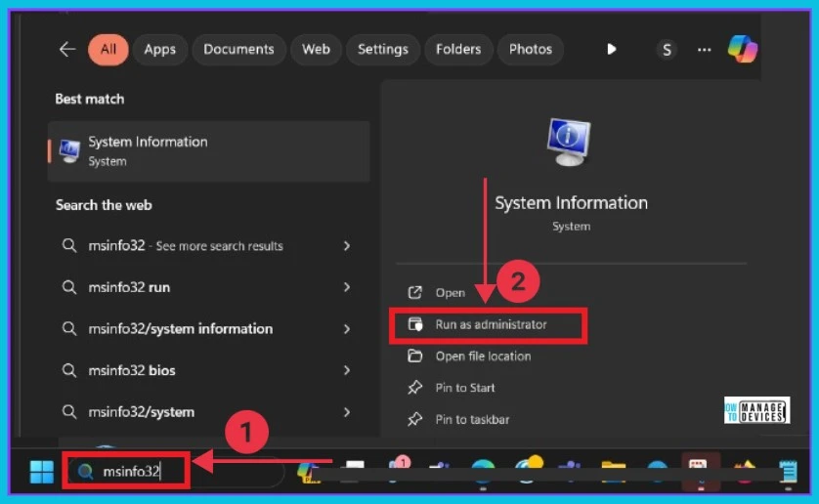
Task: Click the Open file location folder icon
Action: (x=415, y=356)
